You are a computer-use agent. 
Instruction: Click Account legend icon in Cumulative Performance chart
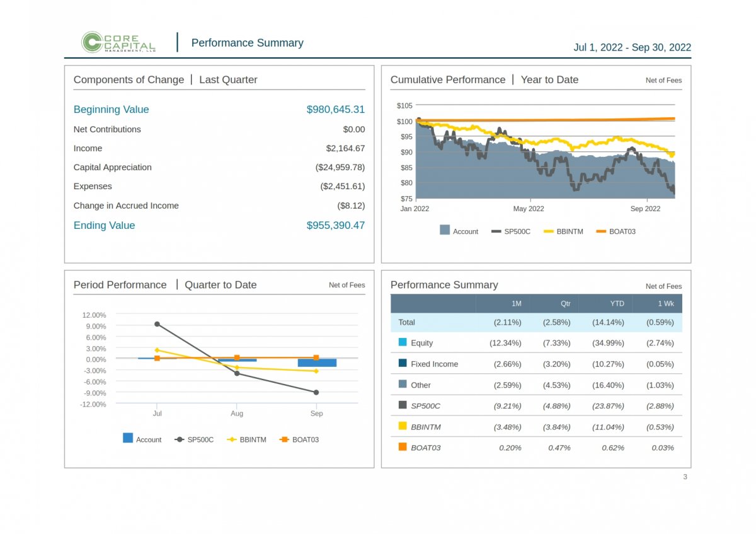pyautogui.click(x=445, y=231)
